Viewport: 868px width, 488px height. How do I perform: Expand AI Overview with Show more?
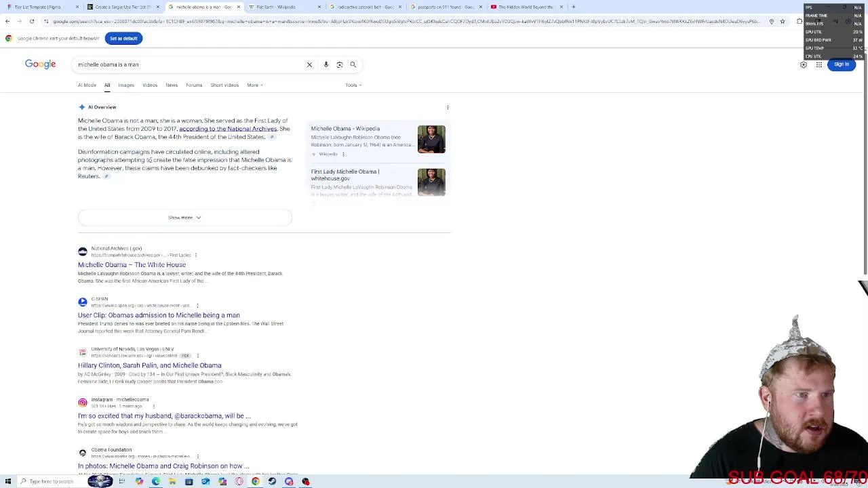(x=184, y=218)
